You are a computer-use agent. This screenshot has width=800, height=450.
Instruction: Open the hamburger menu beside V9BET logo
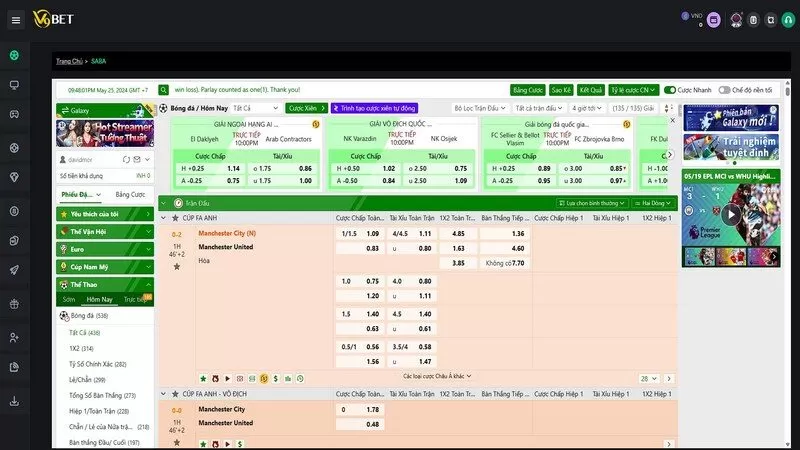point(15,19)
